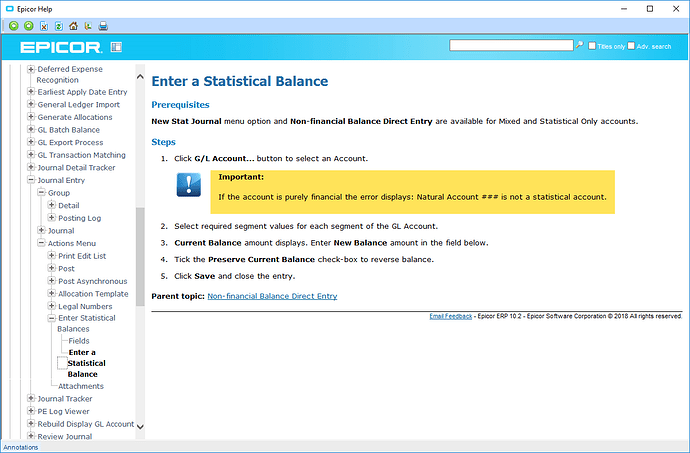Expand the Earliest Apply Date Entry node

point(31,92)
